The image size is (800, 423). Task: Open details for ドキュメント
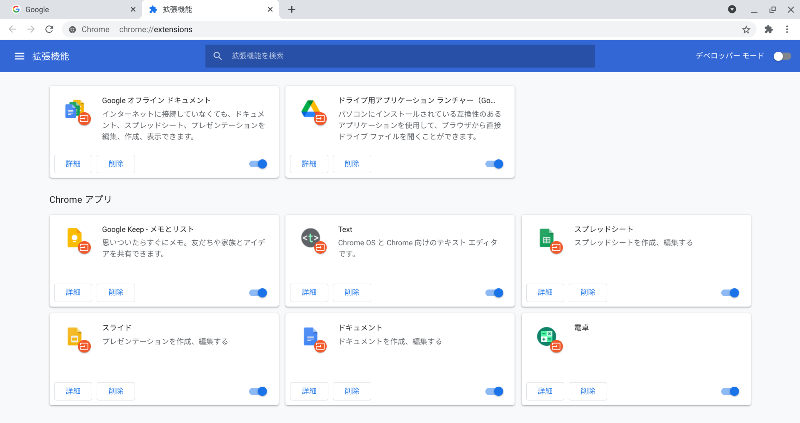point(309,391)
